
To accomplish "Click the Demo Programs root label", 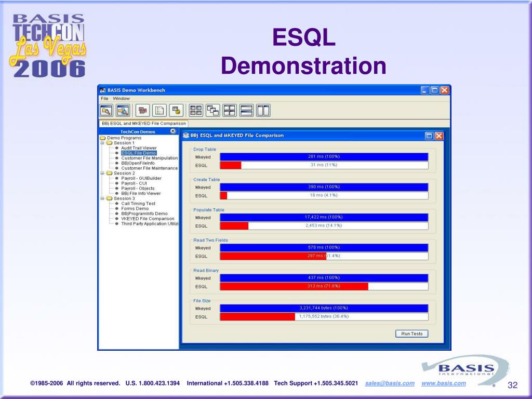I will coord(124,138).
